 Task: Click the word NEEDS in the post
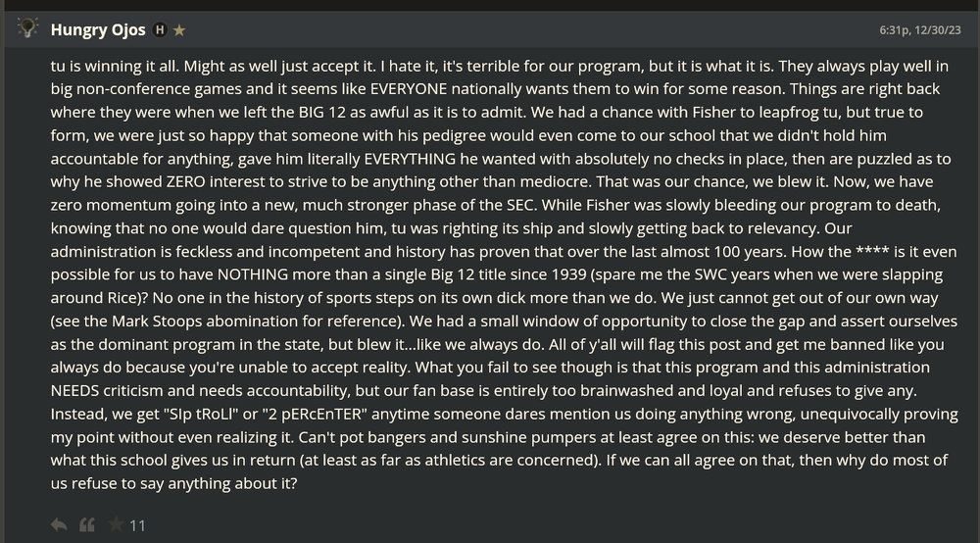tap(78, 390)
